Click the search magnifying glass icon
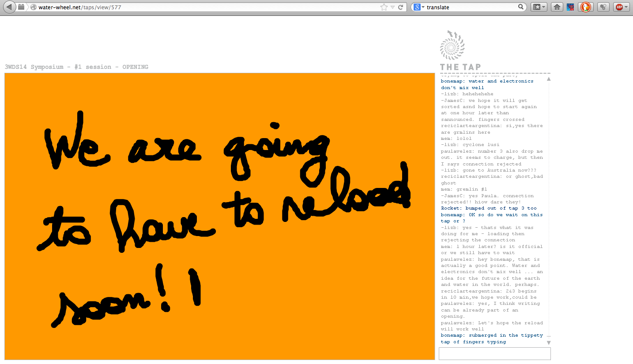Viewport: 633px width, 364px height. 521,7
